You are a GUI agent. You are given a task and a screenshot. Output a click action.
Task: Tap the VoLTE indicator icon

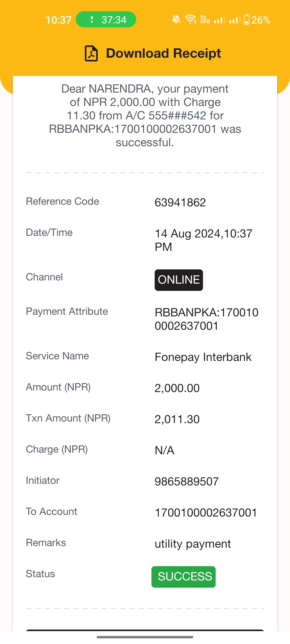(205, 20)
